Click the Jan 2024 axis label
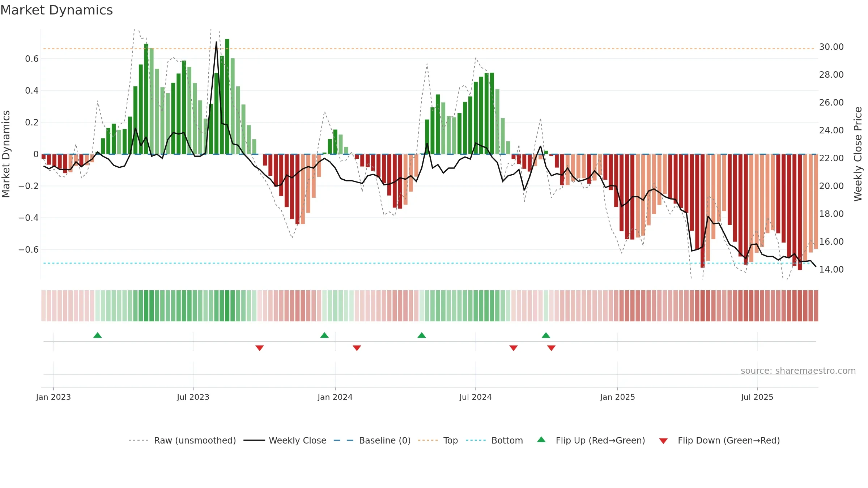868x488 pixels. 335,397
